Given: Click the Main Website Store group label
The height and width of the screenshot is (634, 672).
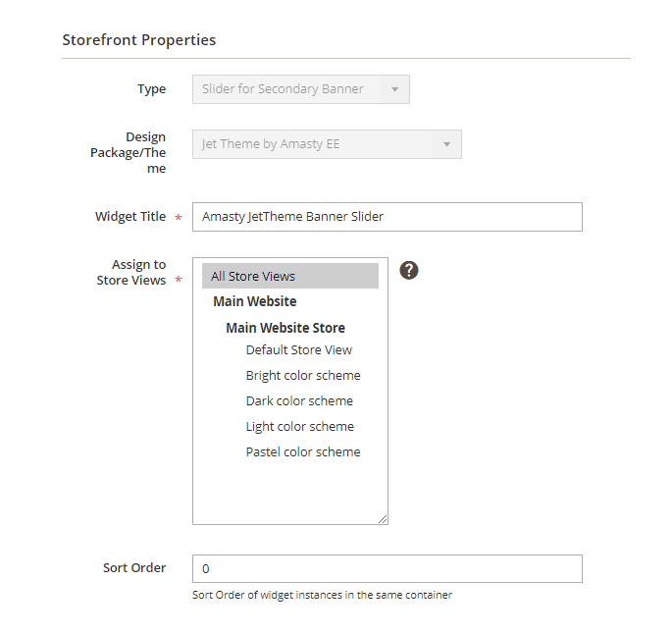Looking at the screenshot, I should pyautogui.click(x=285, y=328).
